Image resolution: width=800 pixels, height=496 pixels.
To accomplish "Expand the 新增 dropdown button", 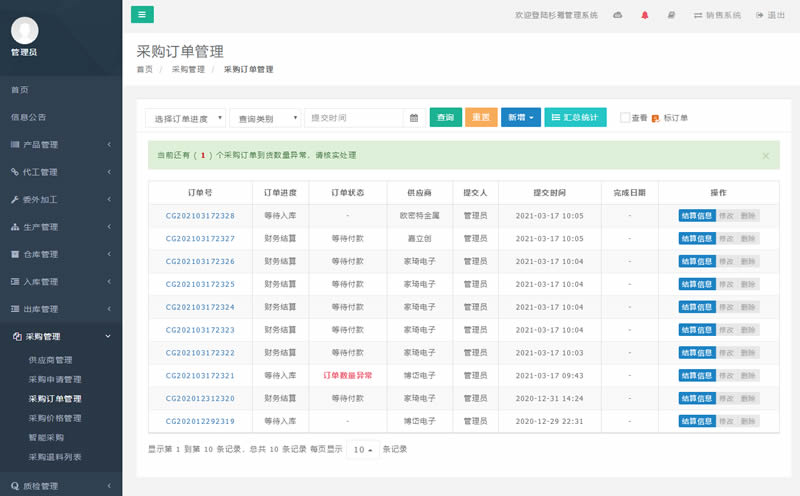I will (520, 118).
